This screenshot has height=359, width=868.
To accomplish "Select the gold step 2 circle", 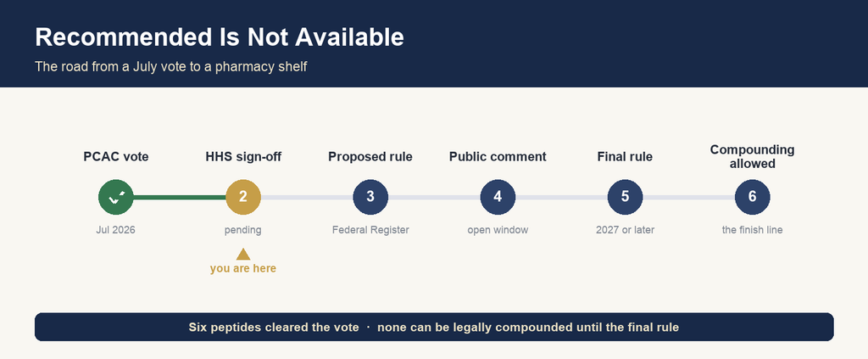I will (243, 197).
